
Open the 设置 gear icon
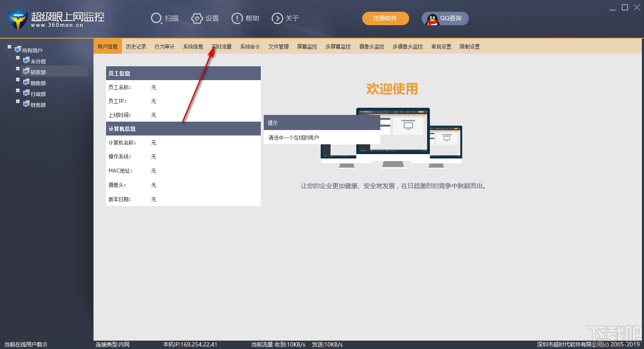197,18
